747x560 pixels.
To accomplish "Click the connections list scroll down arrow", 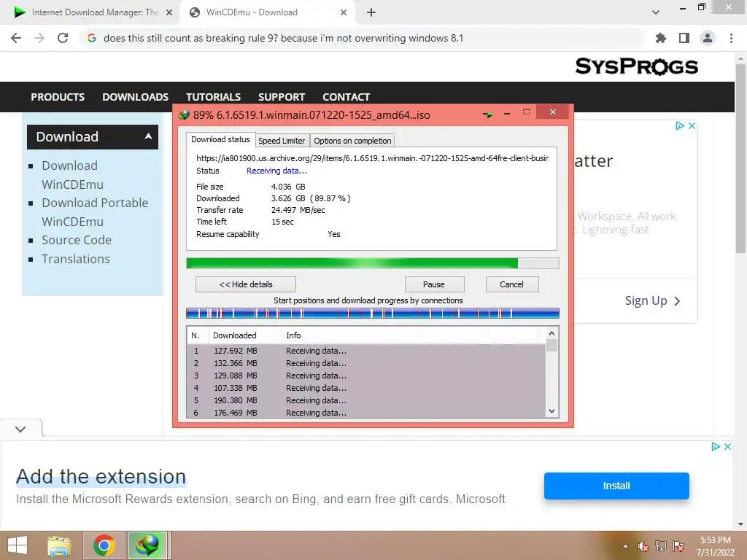I will (x=551, y=411).
